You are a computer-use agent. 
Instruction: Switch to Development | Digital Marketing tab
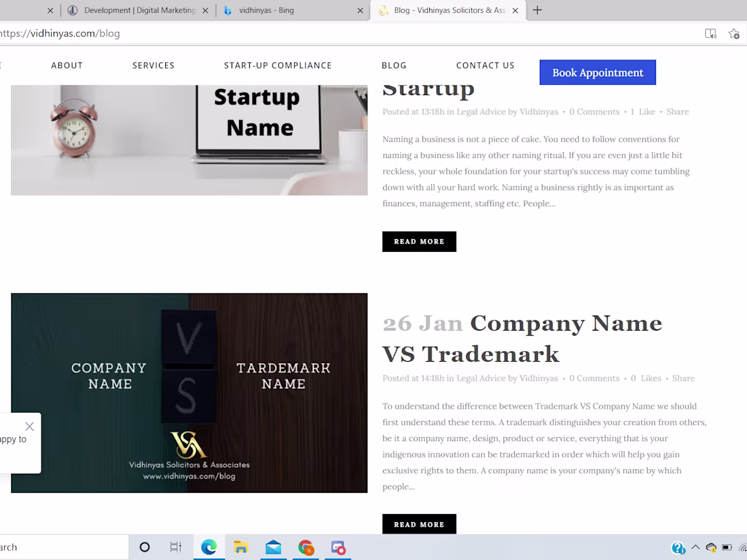click(139, 10)
